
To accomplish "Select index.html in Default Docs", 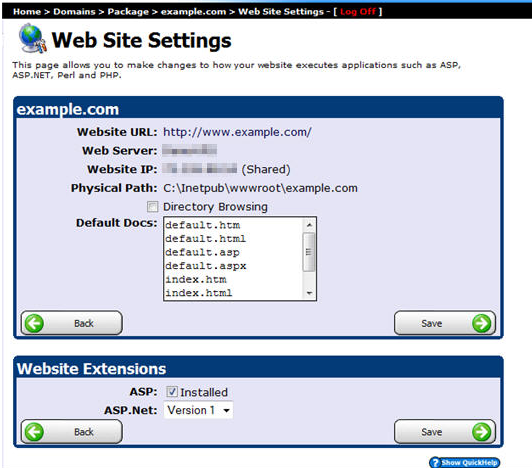I will coord(198,293).
